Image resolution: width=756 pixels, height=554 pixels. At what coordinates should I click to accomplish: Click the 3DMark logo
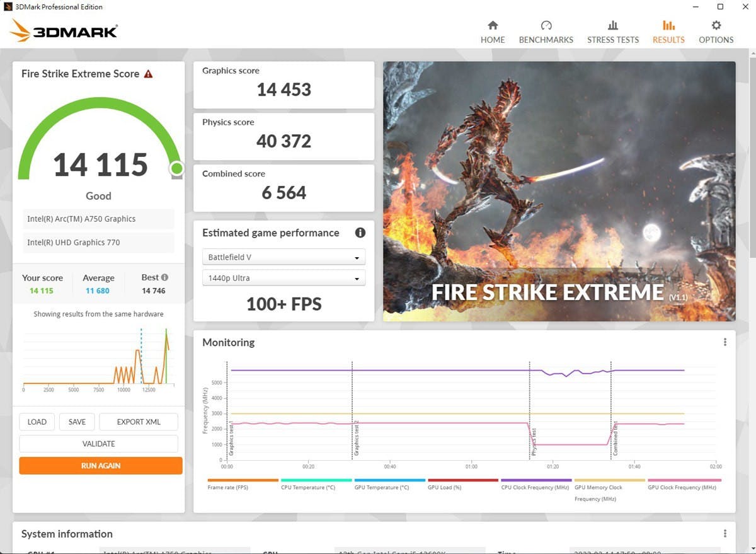64,30
